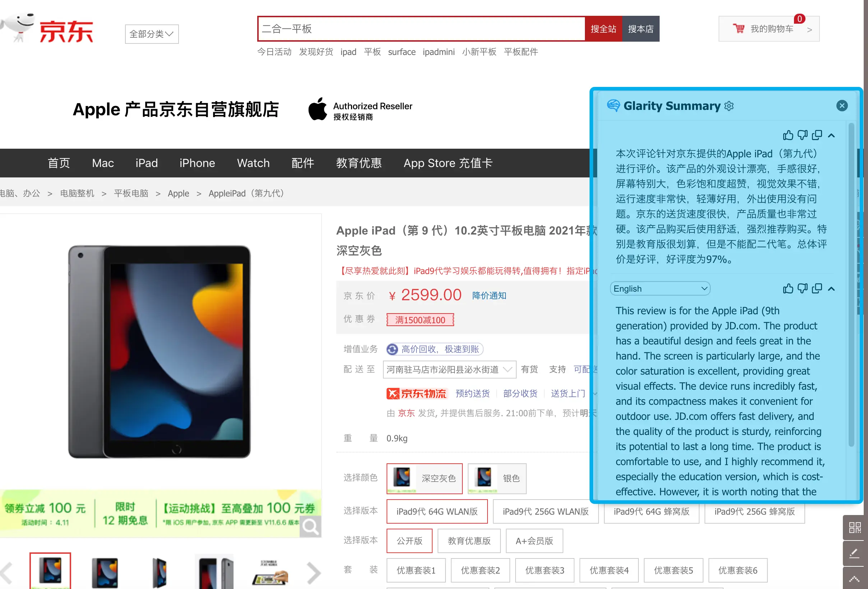Screen dimensions: 868x589
Task: Click the Glarity panel vertical scrollbar
Action: (851, 285)
